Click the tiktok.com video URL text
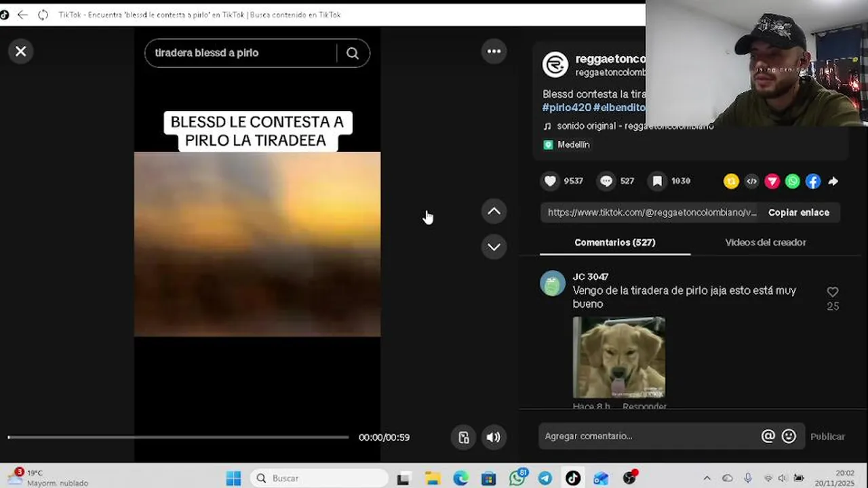 coord(652,212)
